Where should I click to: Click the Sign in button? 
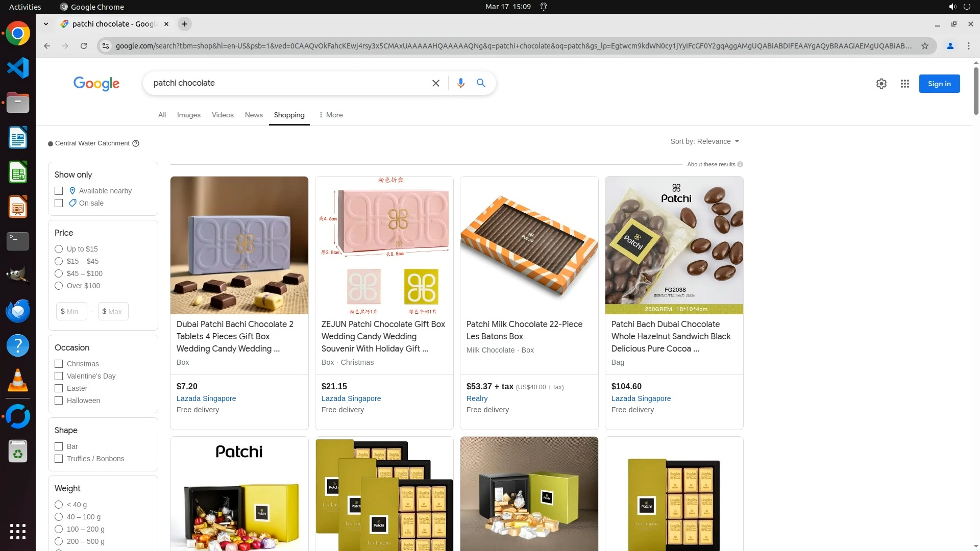click(x=939, y=84)
